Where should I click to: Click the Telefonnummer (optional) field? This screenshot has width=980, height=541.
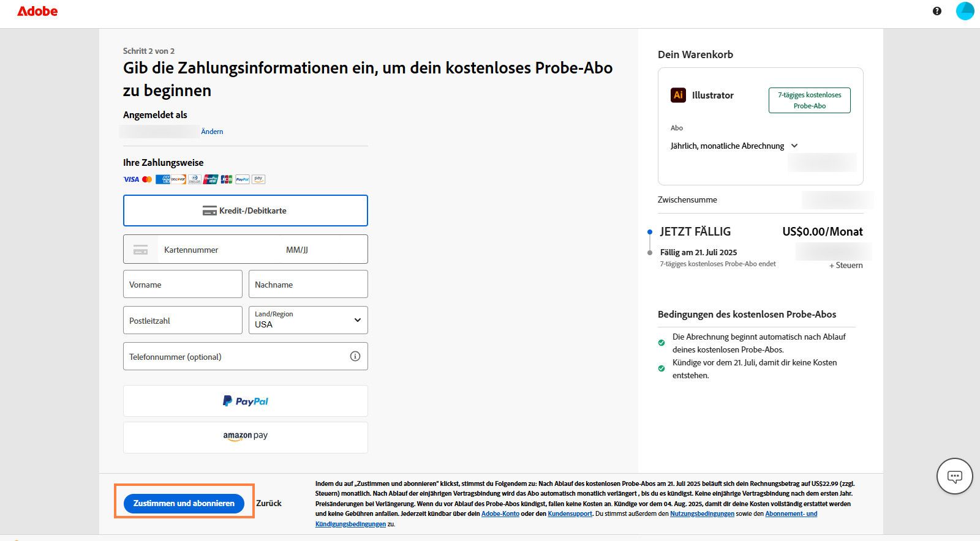click(245, 356)
